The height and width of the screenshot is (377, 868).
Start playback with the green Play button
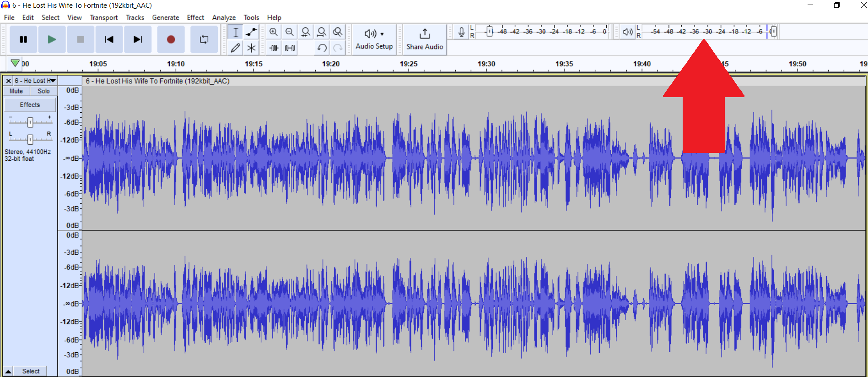[52, 39]
